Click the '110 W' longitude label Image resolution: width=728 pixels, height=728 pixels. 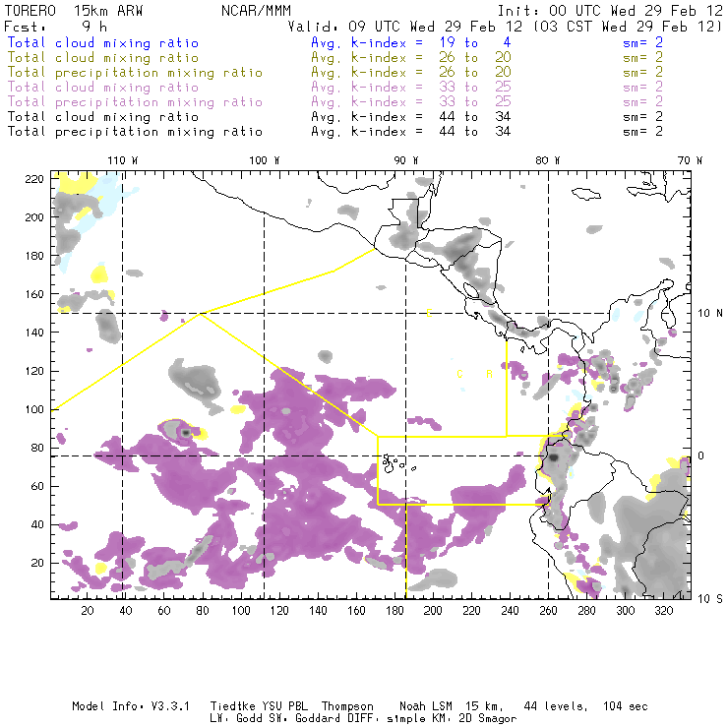[x=123, y=160]
